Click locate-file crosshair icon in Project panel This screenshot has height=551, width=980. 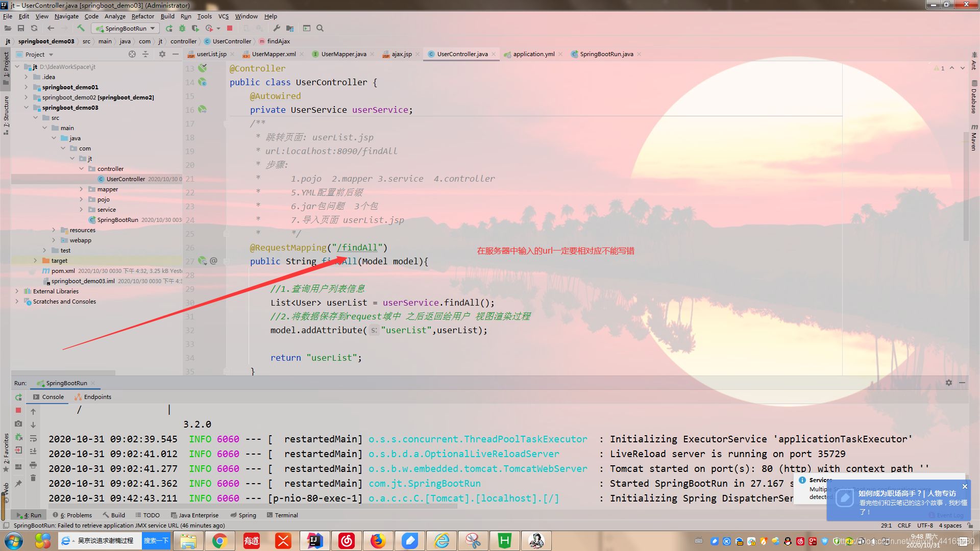(x=132, y=54)
